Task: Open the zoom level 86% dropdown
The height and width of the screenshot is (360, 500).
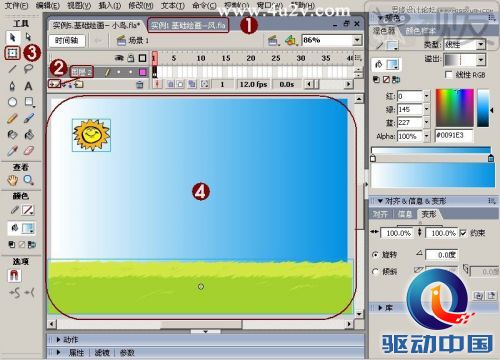Action: point(357,40)
